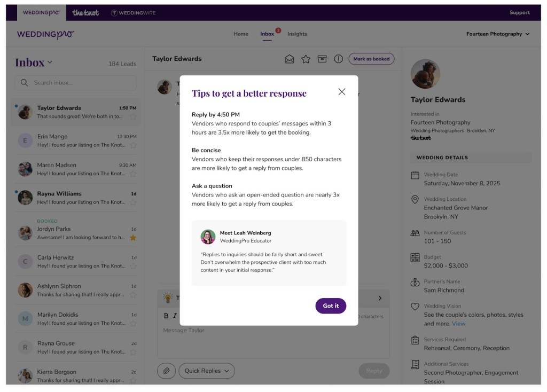Expand the tips banner chevron arrow

(380, 298)
